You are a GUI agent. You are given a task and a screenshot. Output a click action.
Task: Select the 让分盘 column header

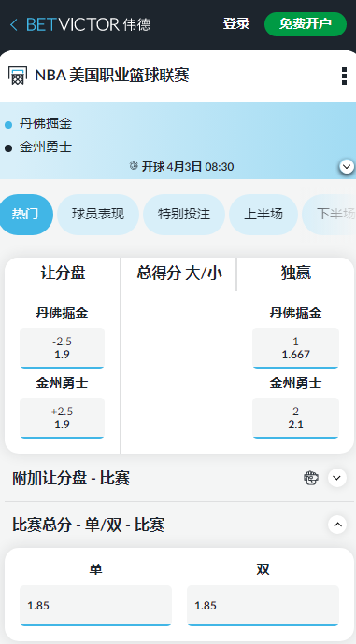click(x=63, y=273)
